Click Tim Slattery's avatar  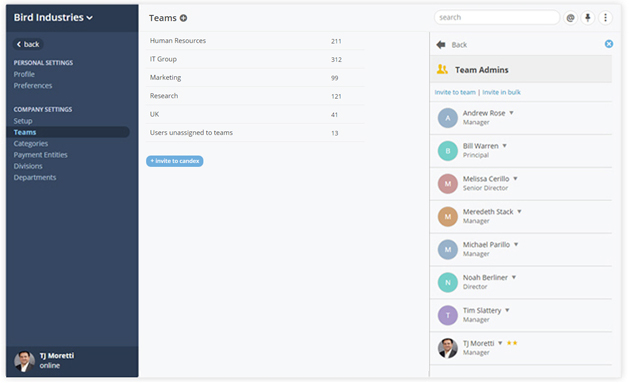click(448, 315)
